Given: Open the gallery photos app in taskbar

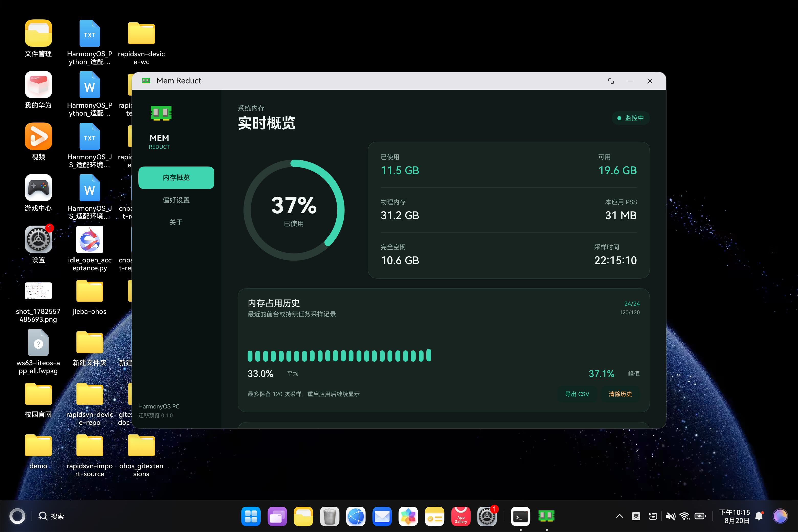Looking at the screenshot, I should pyautogui.click(x=408, y=516).
